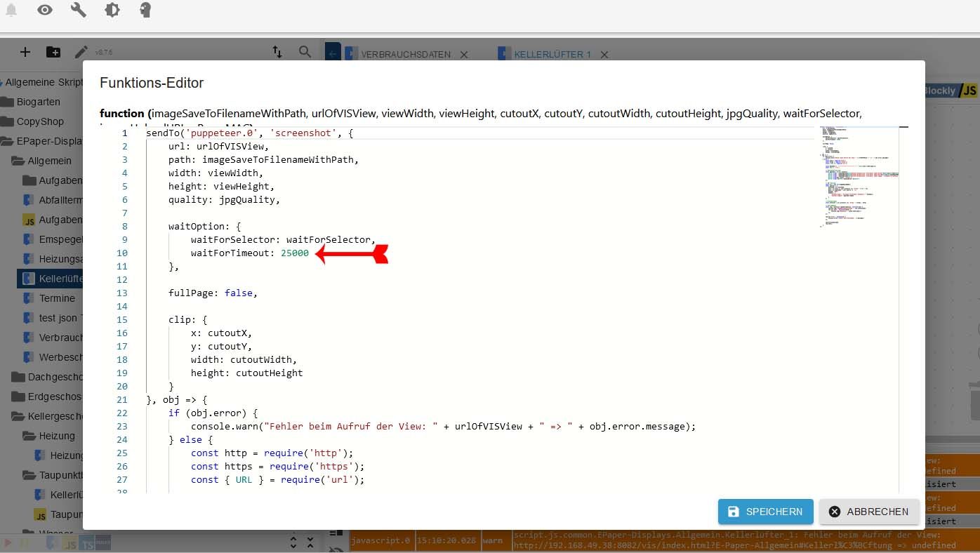The image size is (980, 553).
Task: Click the 'x: cutoutX' code line
Action: [x=221, y=333]
